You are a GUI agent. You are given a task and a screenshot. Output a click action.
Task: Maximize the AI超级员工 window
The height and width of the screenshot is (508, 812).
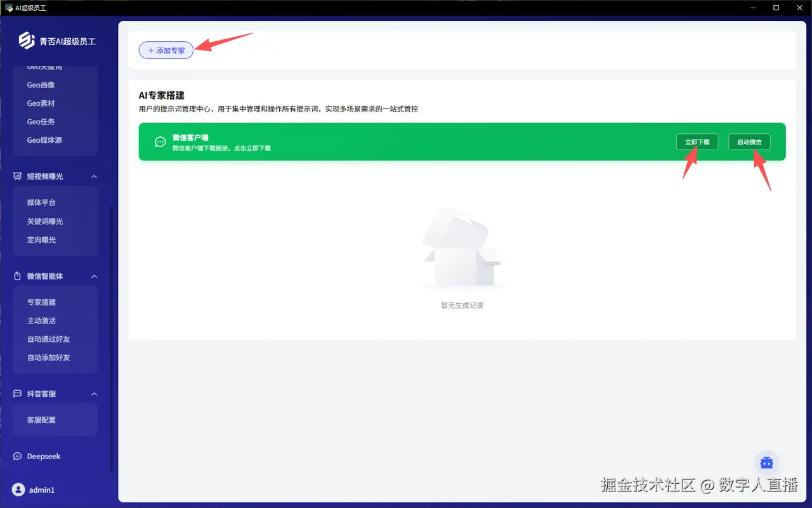point(776,8)
